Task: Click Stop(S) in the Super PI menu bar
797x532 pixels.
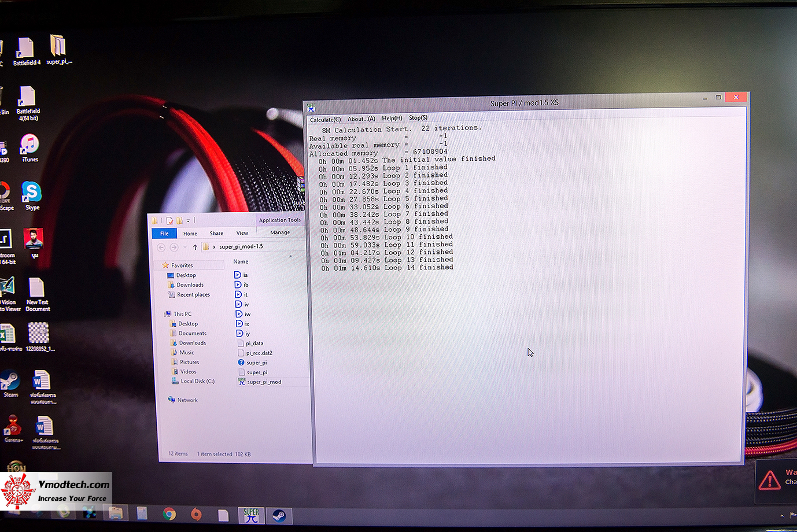Action: (x=418, y=118)
